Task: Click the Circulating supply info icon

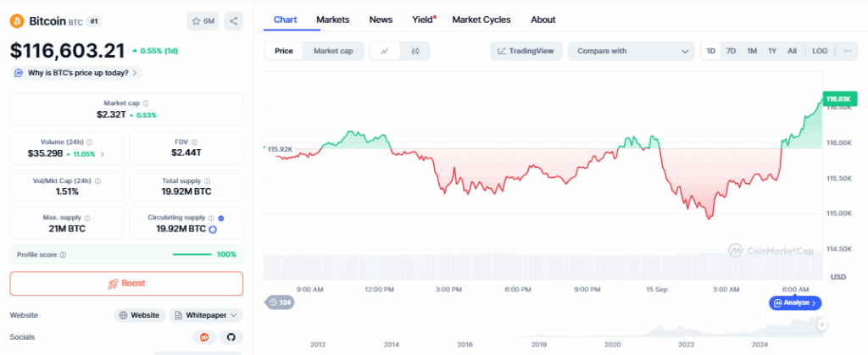Action: 211,219
